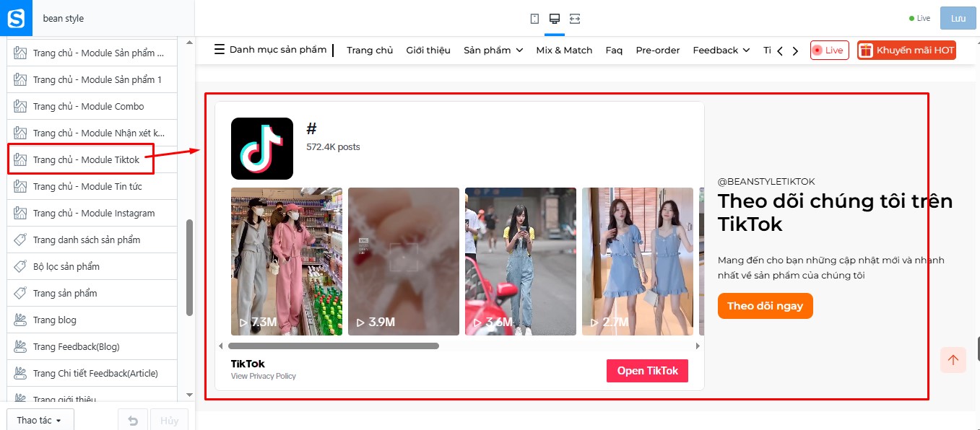Open Trang Feedback(Blog) section
Screen dimensions: 980x430
92,346
